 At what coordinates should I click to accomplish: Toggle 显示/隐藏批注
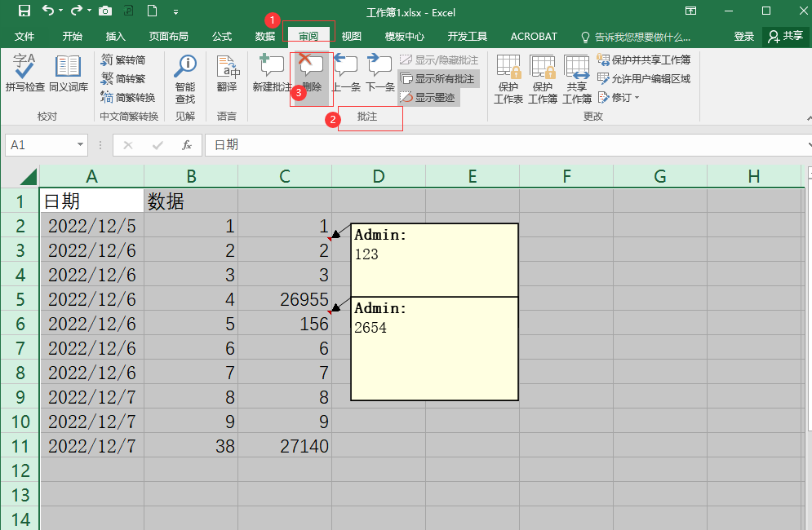[x=439, y=60]
